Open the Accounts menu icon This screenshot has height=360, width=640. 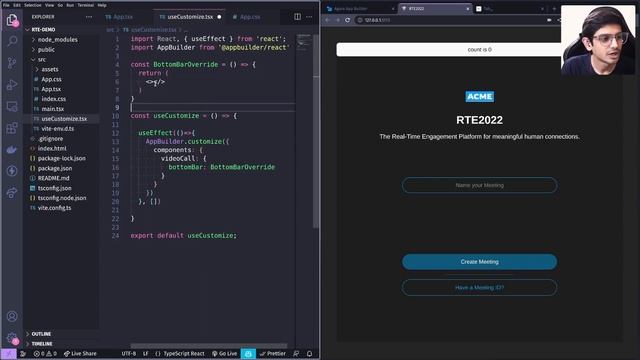click(12, 316)
